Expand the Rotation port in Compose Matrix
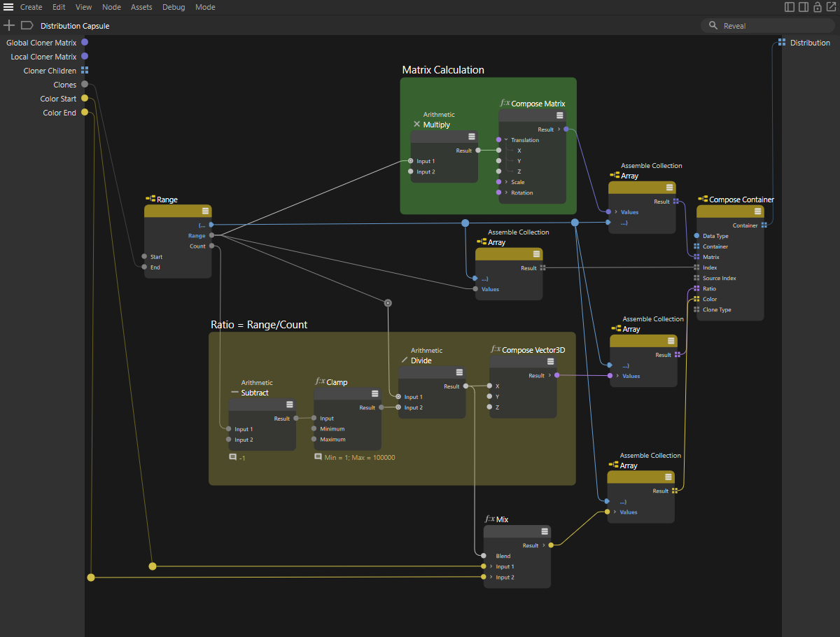This screenshot has width=840, height=637. tap(506, 192)
